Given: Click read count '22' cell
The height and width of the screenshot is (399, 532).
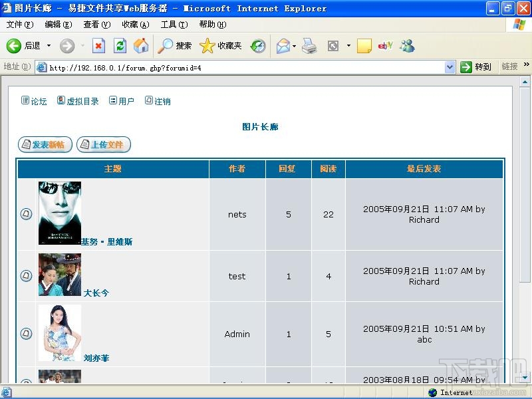Looking at the screenshot, I should [x=328, y=214].
